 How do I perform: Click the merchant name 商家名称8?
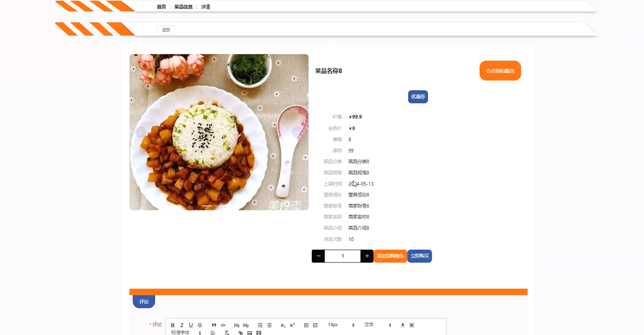(359, 217)
